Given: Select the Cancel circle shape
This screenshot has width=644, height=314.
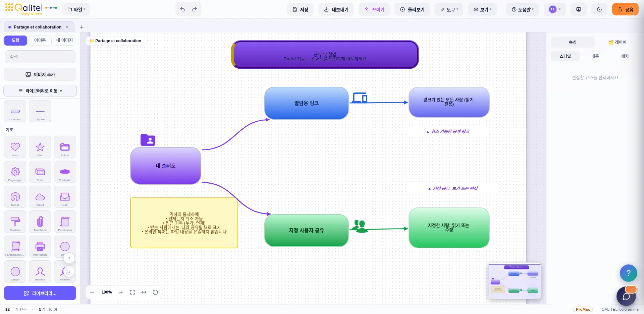Looking at the screenshot, I should pyautogui.click(x=15, y=271).
